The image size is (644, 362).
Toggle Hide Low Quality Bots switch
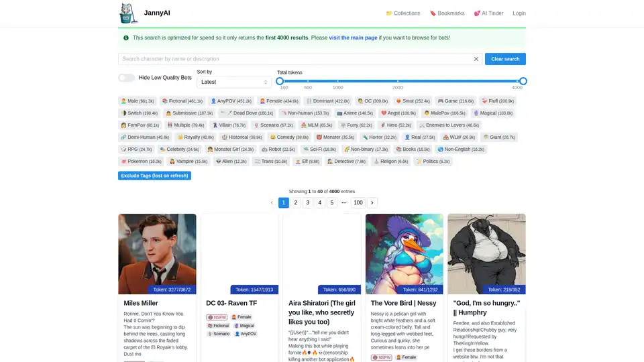(127, 78)
